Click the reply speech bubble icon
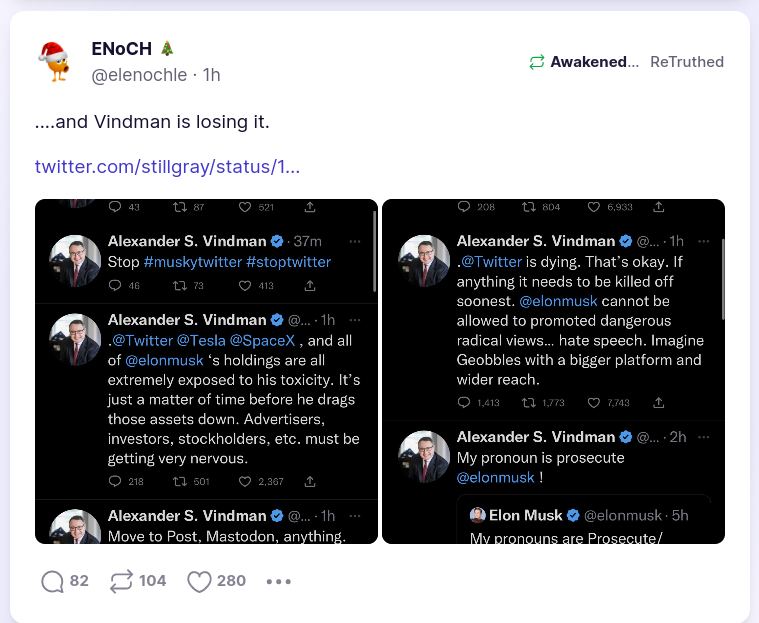The width and height of the screenshot is (759, 623). pos(52,581)
